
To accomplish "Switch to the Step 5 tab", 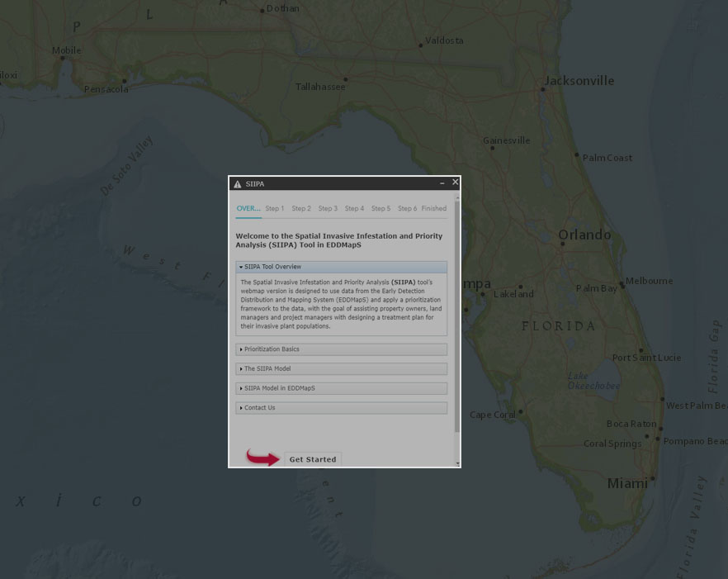I will pyautogui.click(x=381, y=209).
